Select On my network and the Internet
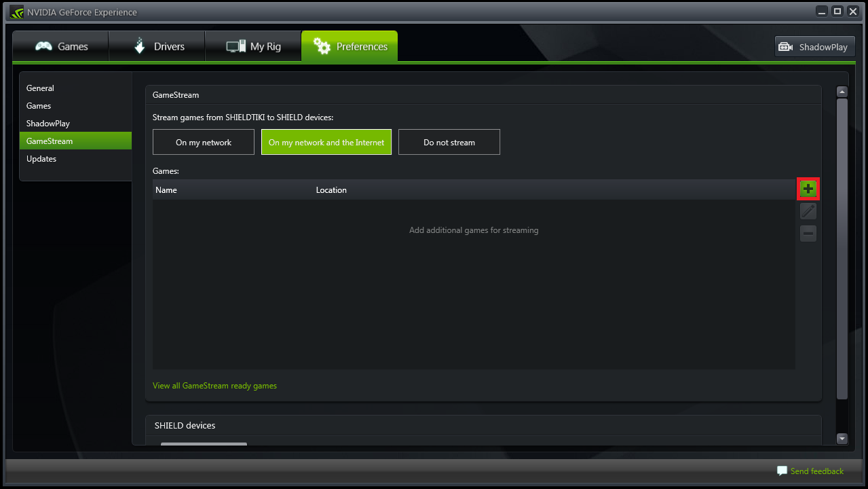 pyautogui.click(x=326, y=142)
